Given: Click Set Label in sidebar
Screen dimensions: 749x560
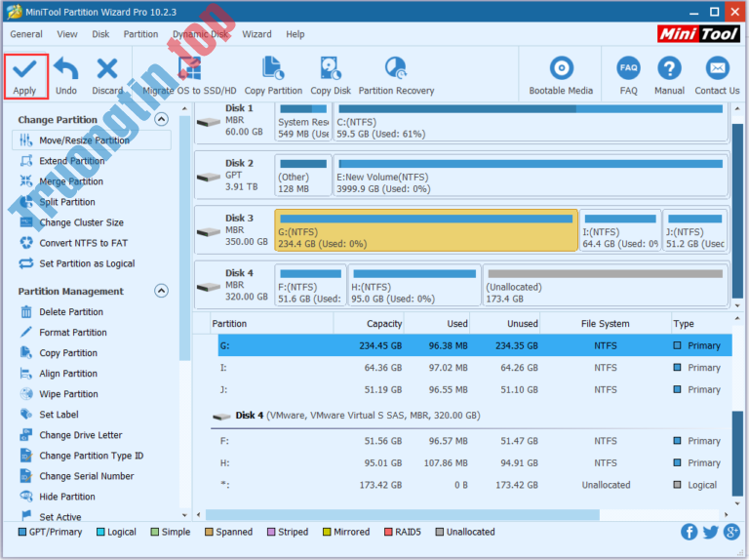Looking at the screenshot, I should point(59,415).
